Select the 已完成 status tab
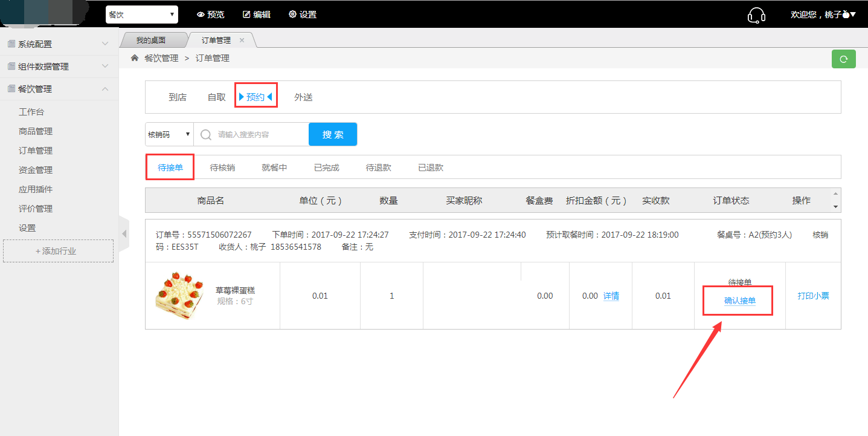Image resolution: width=868 pixels, height=436 pixels. pos(327,168)
